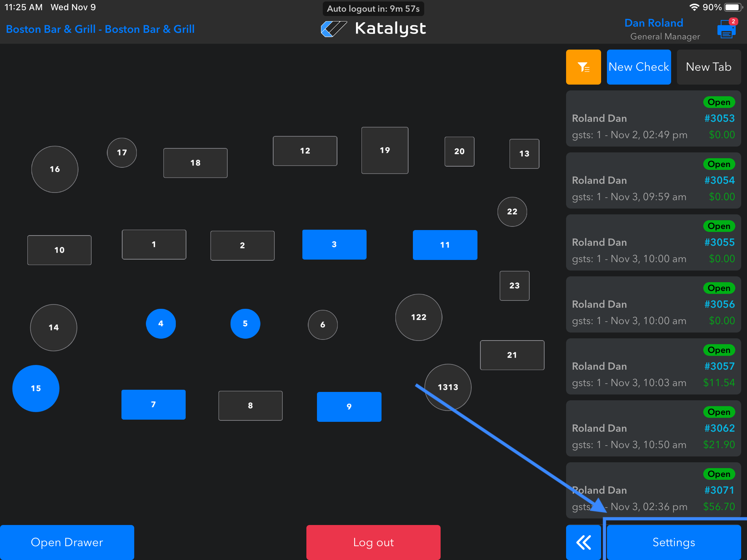The image size is (747, 560).
Task: Select occupied round table 15
Action: coord(36,389)
